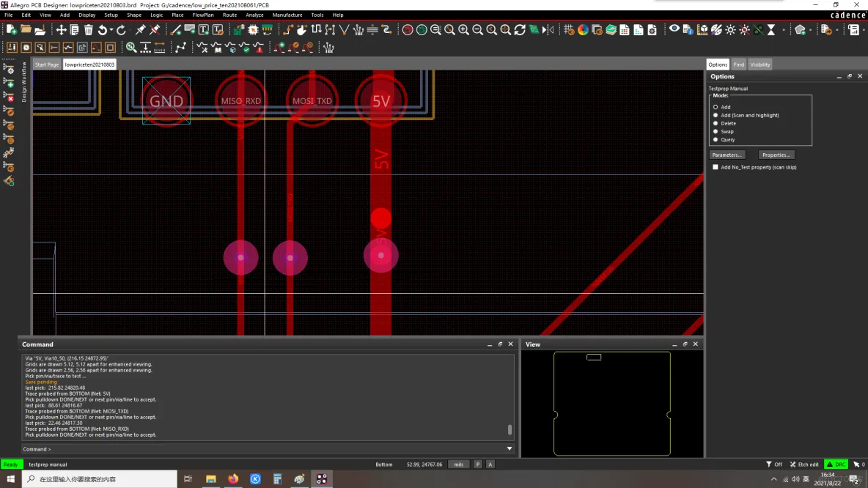
Task: Click the Properties... button
Action: pos(776,155)
